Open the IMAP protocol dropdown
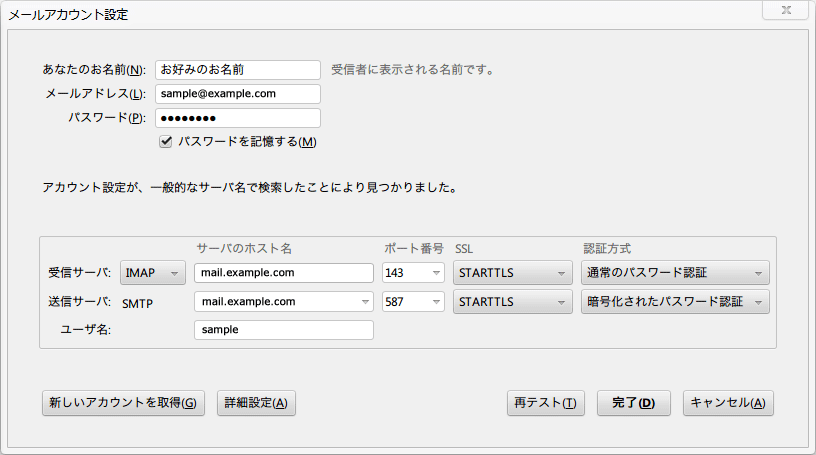This screenshot has height=455, width=816. (153, 273)
